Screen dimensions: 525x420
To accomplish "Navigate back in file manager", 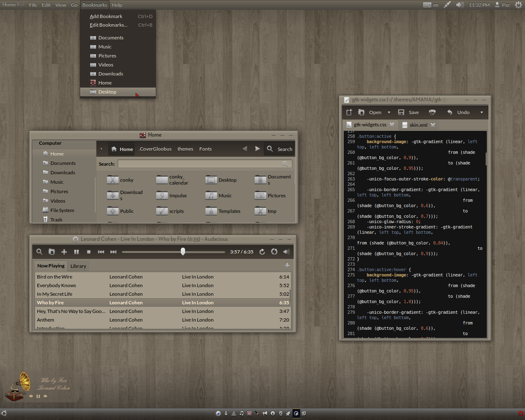I will [245, 148].
